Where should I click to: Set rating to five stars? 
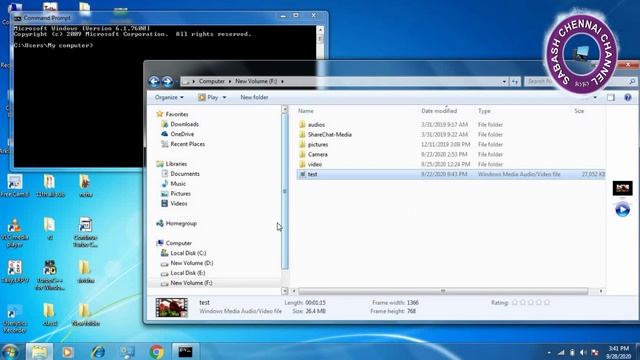click(x=547, y=302)
